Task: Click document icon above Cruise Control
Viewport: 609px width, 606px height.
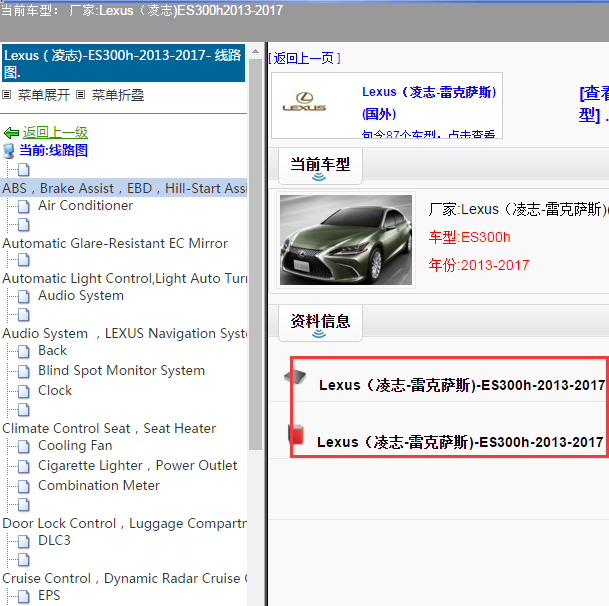Action: 24,560
